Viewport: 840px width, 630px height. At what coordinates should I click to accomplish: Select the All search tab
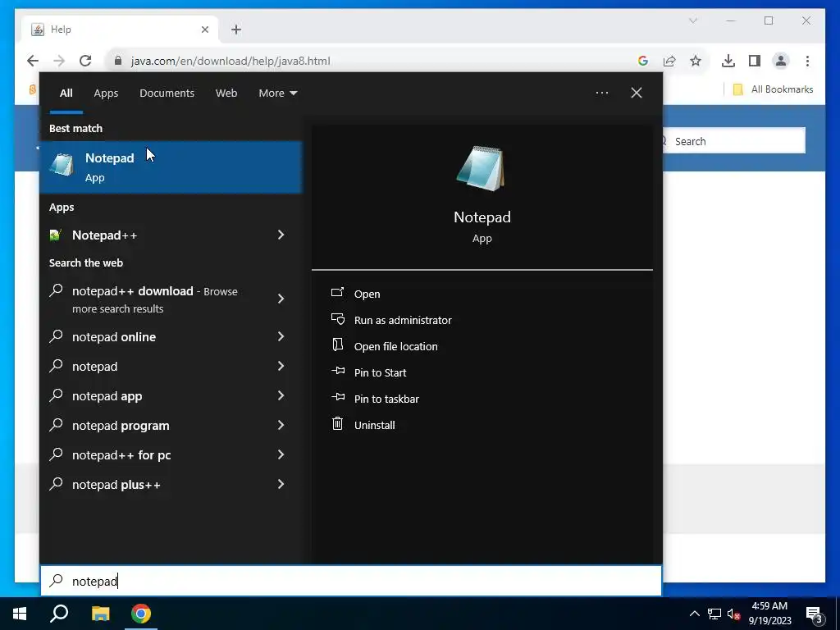tap(66, 94)
